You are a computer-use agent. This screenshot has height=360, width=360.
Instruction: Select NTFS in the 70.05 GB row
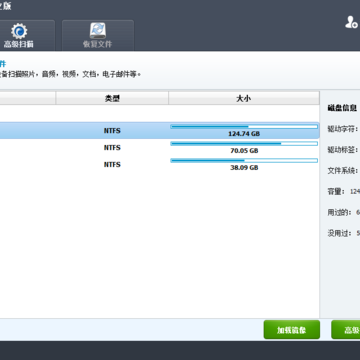[x=112, y=147]
